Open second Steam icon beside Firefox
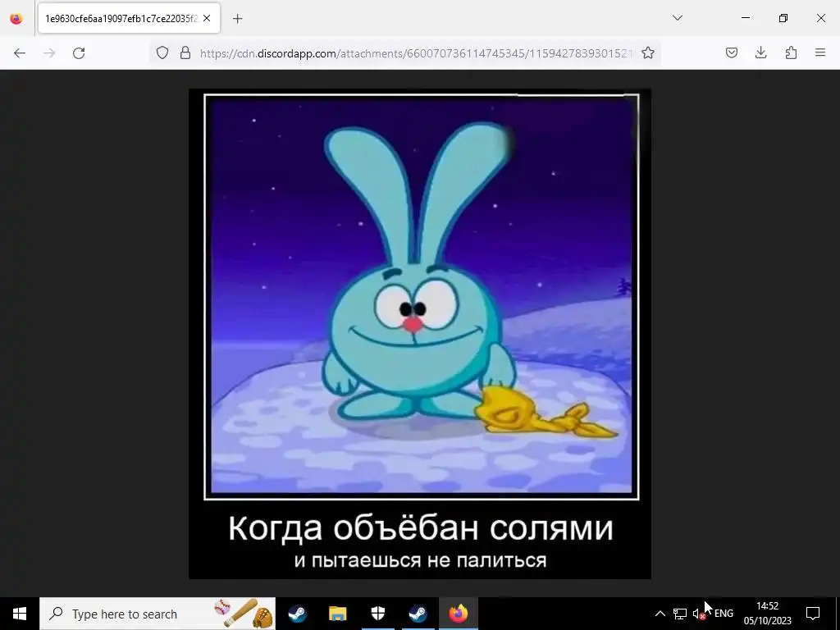The width and height of the screenshot is (840, 630). (x=418, y=614)
